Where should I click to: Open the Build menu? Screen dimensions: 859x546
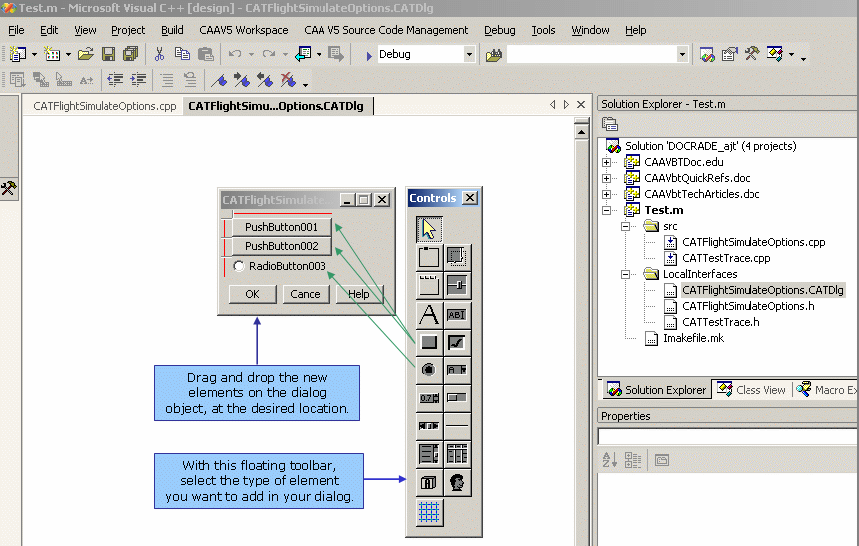tap(172, 30)
